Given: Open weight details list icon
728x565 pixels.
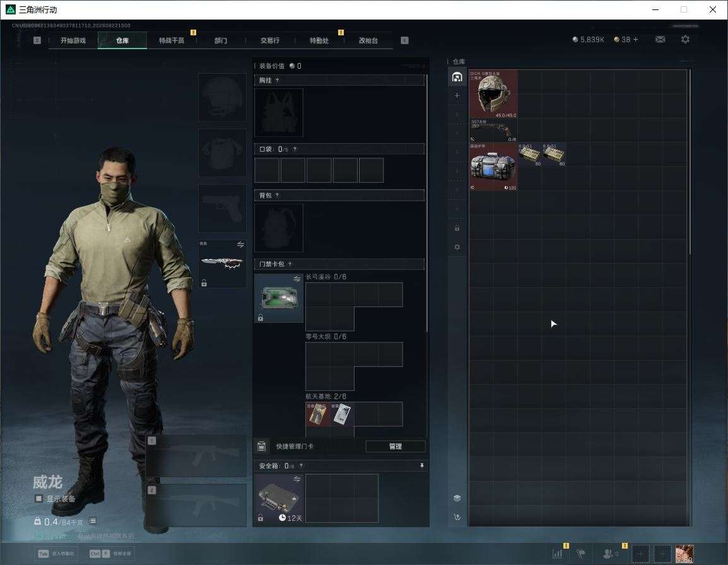Looking at the screenshot, I should (x=93, y=521).
